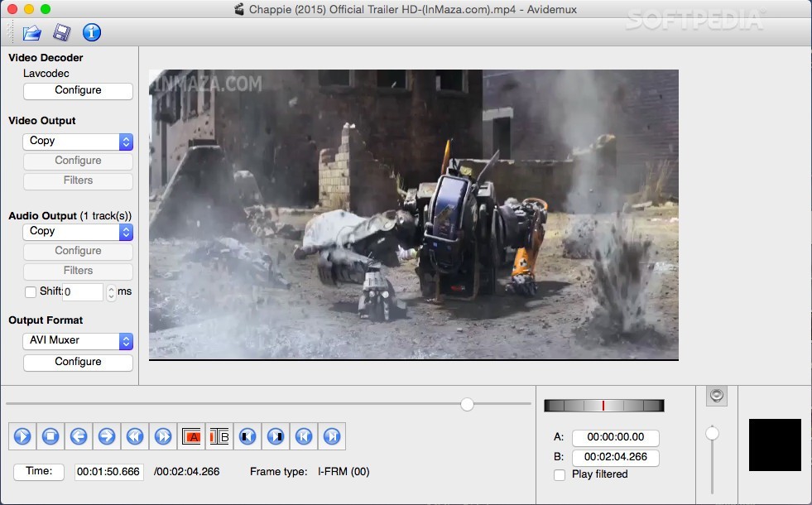The image size is (812, 505).
Task: Click the I-FRM (00) frame type value
Action: click(344, 472)
